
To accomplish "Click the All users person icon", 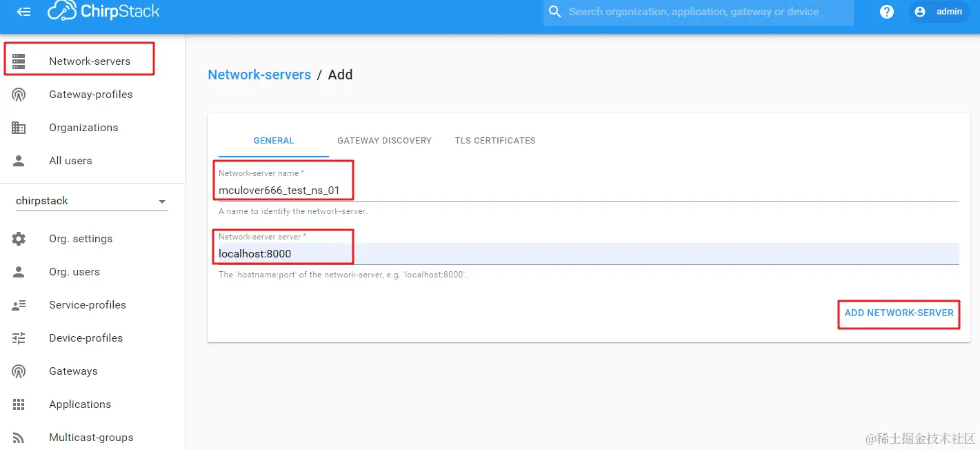I will click(19, 161).
